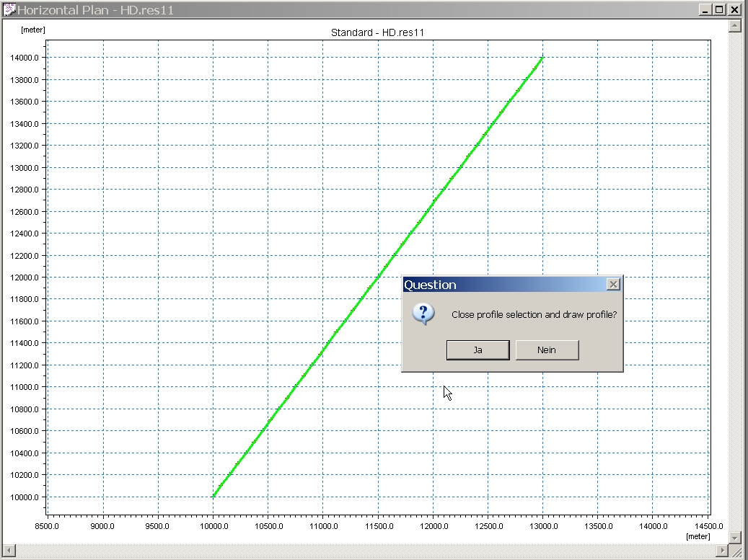Click the horizontal scrollbar track
The width and height of the screenshot is (748, 560).
pyautogui.click(x=361, y=551)
